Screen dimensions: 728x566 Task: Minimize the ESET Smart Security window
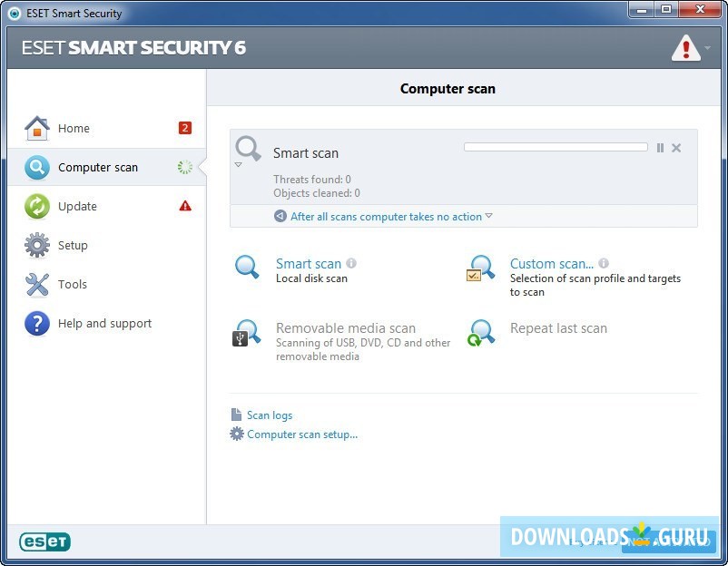642,10
